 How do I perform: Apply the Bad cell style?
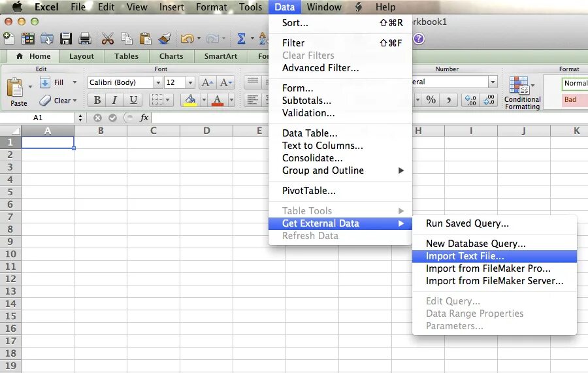tap(574, 100)
